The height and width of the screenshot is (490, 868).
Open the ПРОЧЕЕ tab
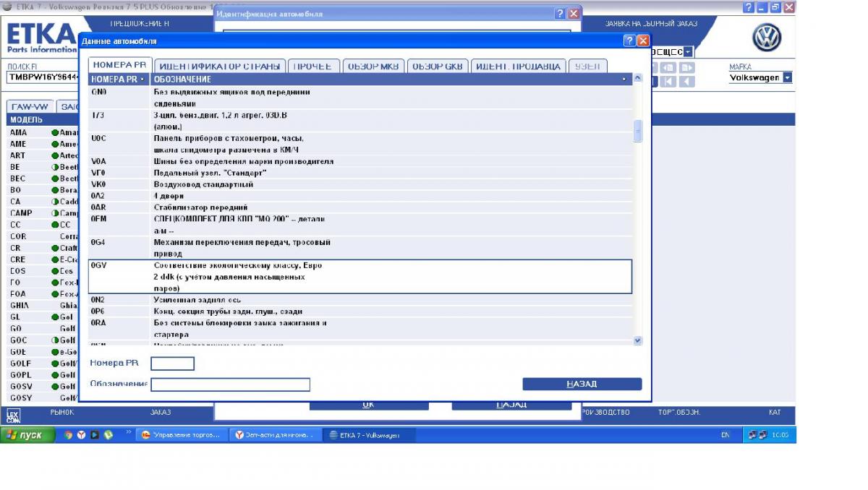click(x=313, y=66)
